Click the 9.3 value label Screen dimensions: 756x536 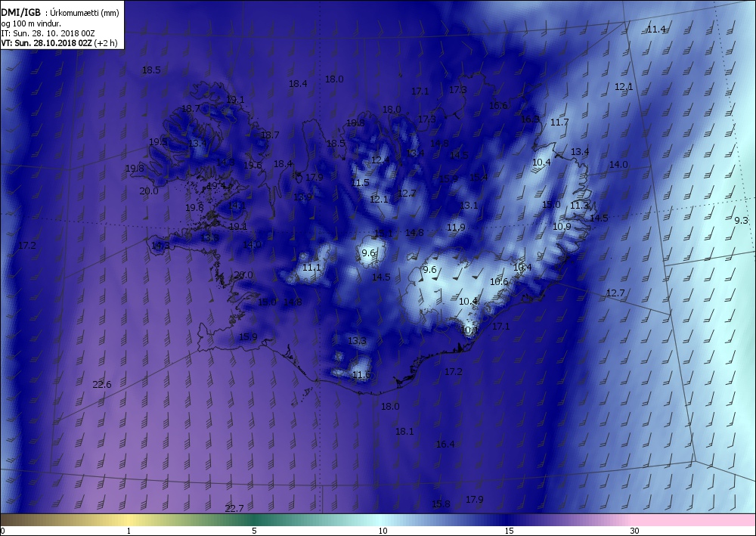(741, 220)
